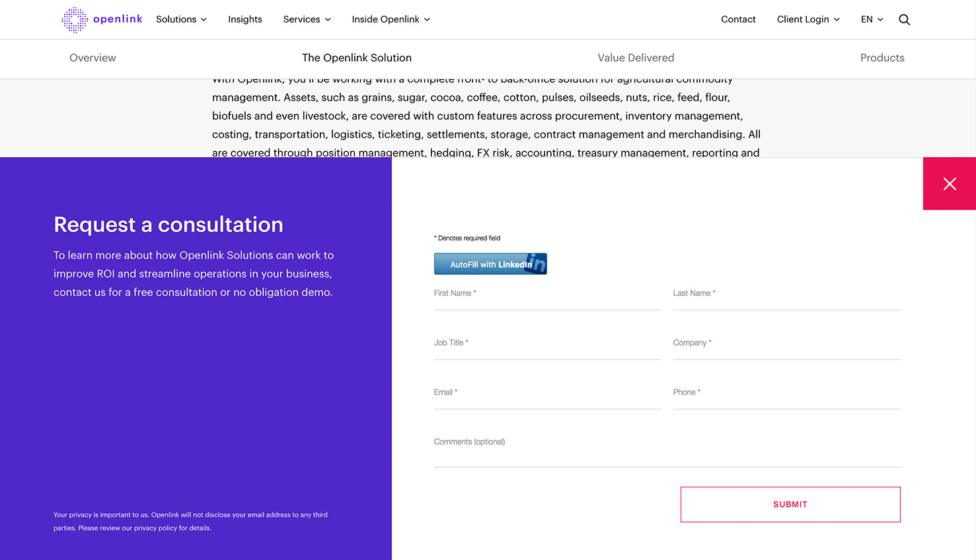Click the Openlink logo

[x=102, y=20]
